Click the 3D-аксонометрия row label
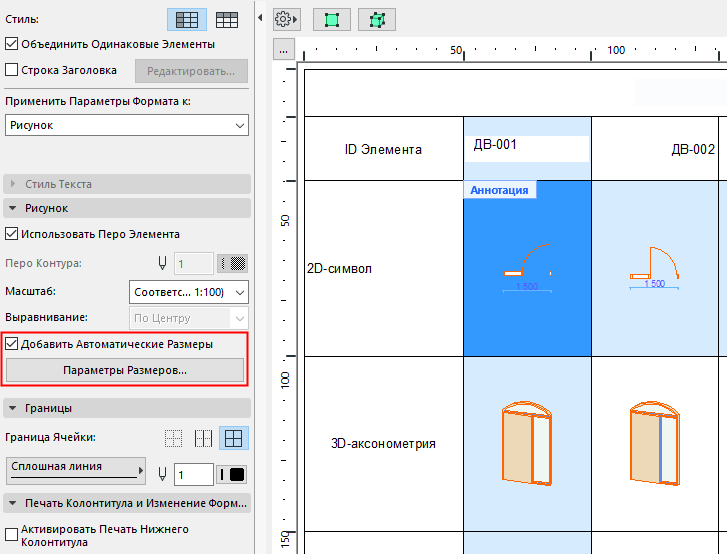The height and width of the screenshot is (554, 727). tap(383, 444)
